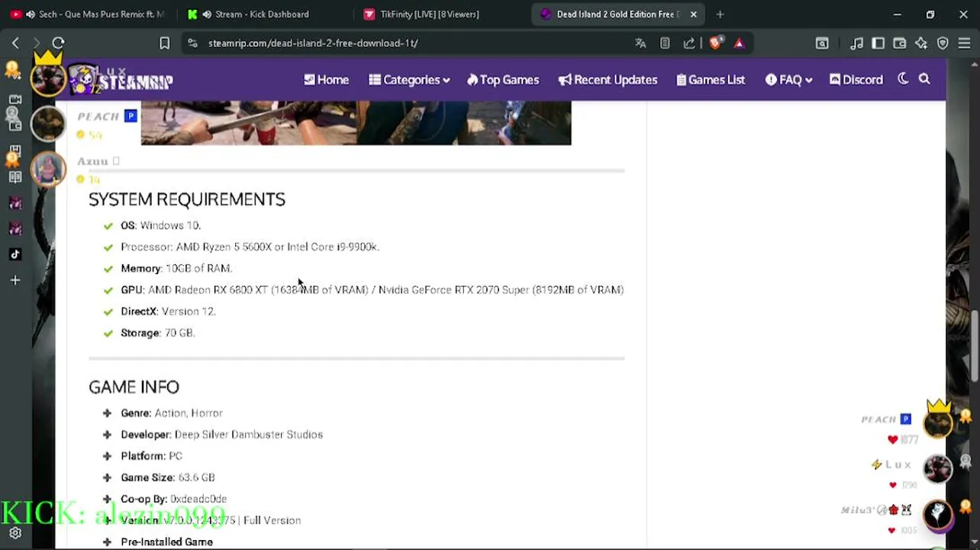This screenshot has height=550, width=980.
Task: Open the Recent Updates nav item
Action: pos(608,79)
